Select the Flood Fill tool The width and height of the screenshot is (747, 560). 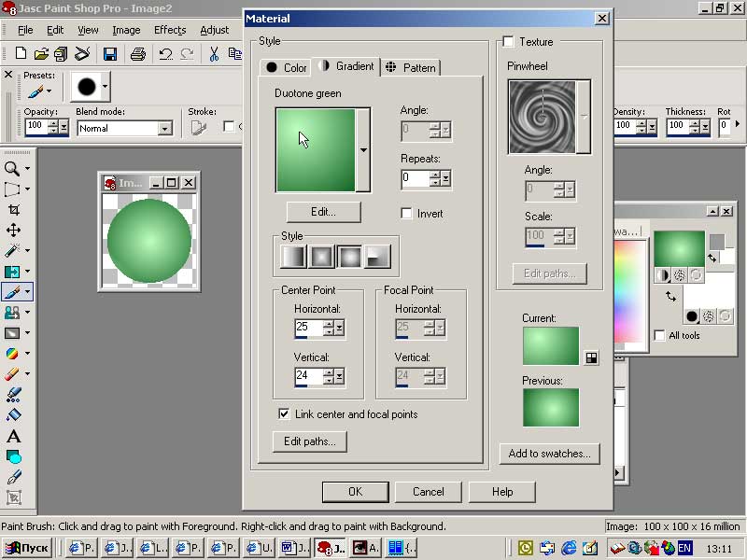pos(13,414)
